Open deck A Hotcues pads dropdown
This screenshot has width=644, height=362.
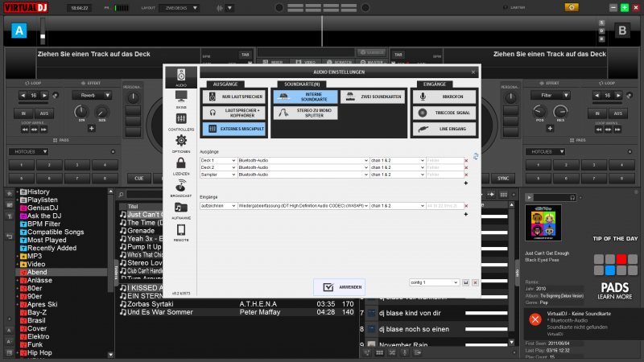tap(28, 152)
